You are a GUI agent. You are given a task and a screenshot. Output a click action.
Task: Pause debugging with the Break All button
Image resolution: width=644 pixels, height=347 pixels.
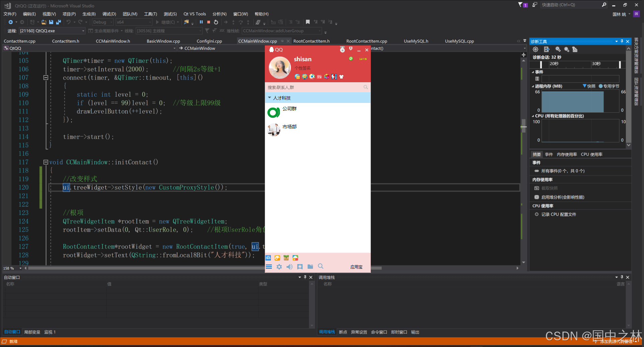click(201, 22)
